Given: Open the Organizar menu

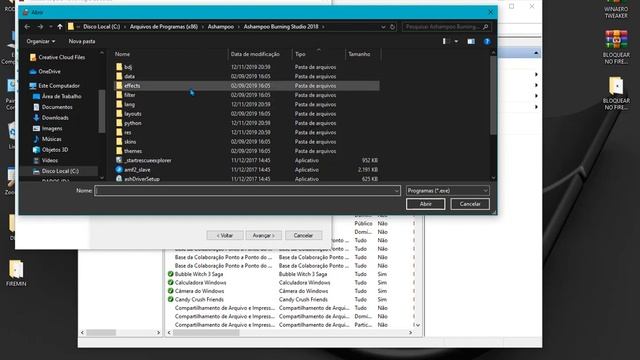Looking at the screenshot, I should pyautogui.click(x=41, y=41).
